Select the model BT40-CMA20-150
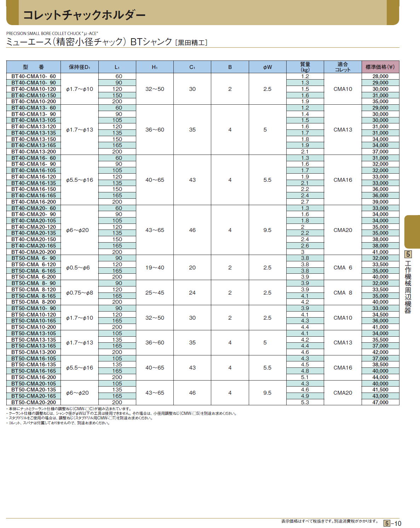Screen dimensions: 420x528 34,239
